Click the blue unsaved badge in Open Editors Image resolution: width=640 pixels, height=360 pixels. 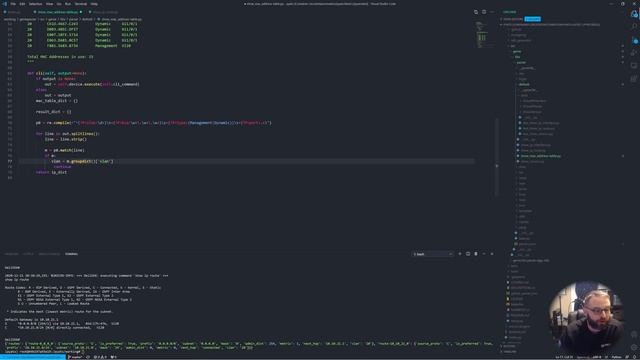click(532, 19)
